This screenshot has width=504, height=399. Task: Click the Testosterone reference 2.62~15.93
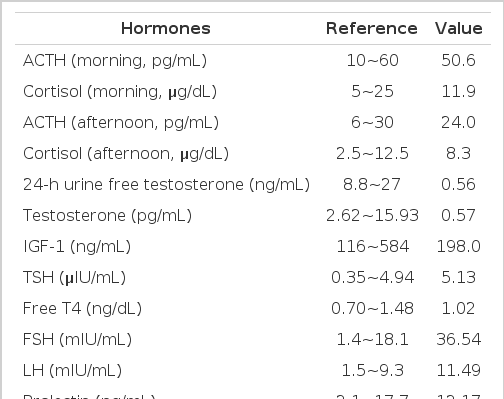click(x=372, y=215)
